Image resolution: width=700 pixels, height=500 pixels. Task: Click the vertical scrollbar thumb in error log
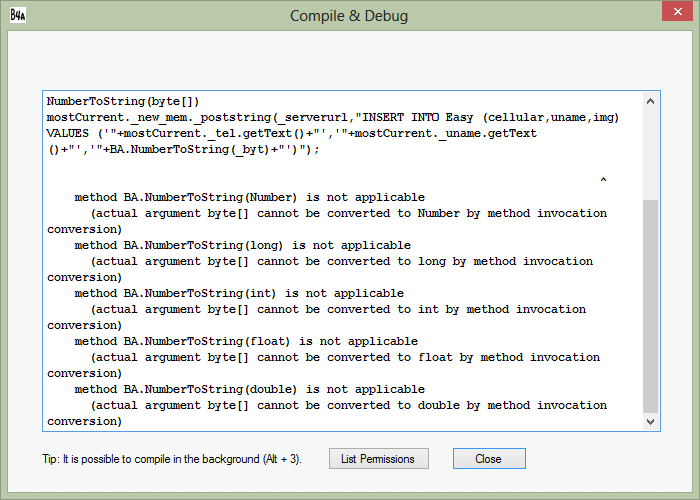click(650, 306)
